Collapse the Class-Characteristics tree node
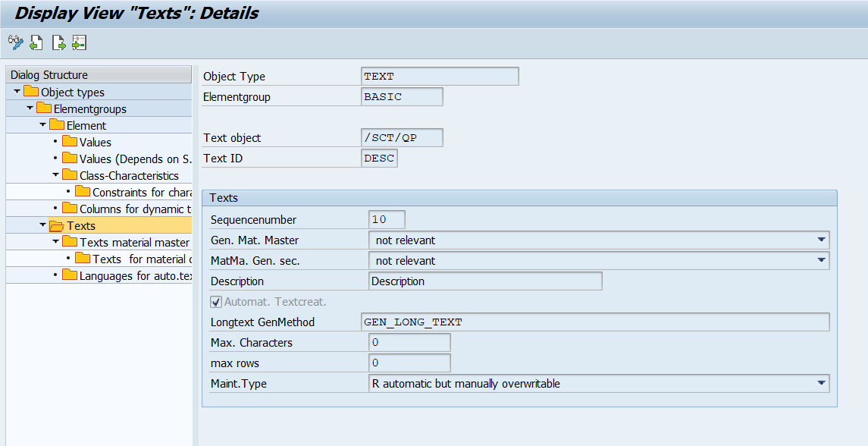The height and width of the screenshot is (446, 868). pyautogui.click(x=55, y=176)
